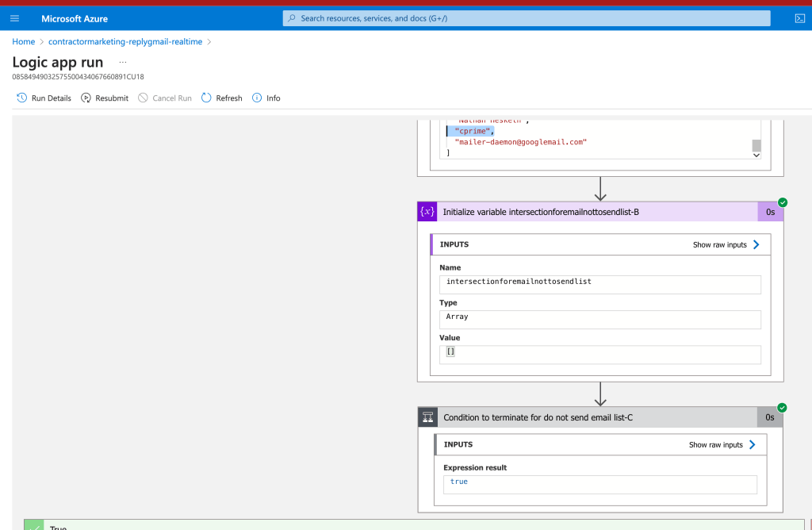The image size is (812, 530).
Task: Select the Value field showing []
Action: click(x=600, y=355)
